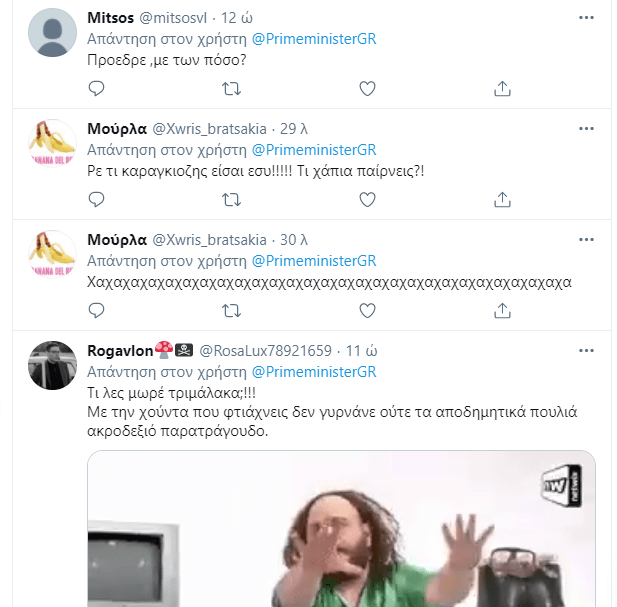
Task: Like the Mitsos tweet
Action: point(367,89)
